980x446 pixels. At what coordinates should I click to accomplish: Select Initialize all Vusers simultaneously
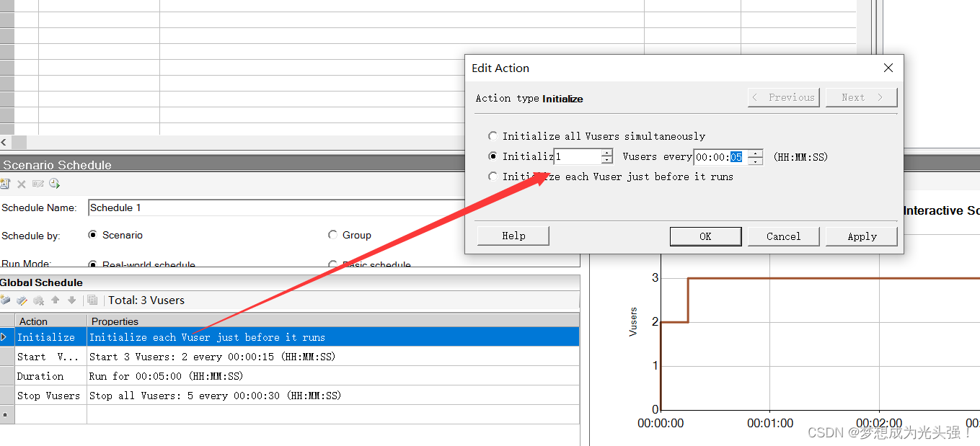coord(493,135)
